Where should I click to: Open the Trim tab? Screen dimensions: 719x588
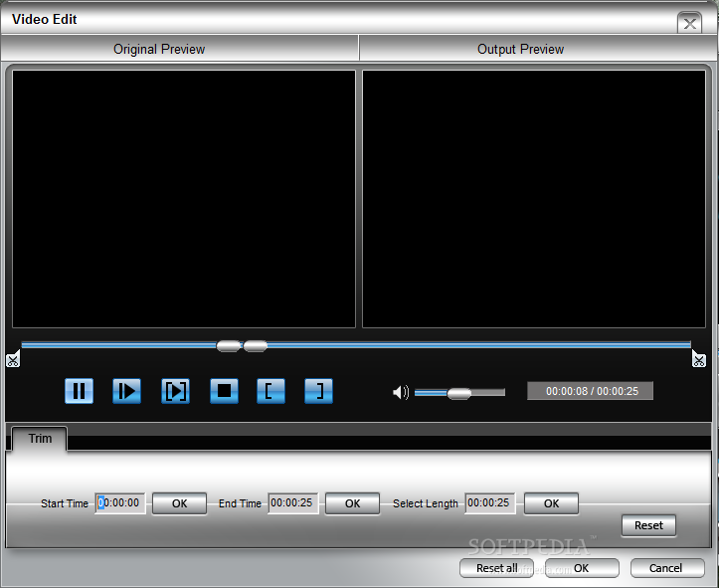pos(40,439)
